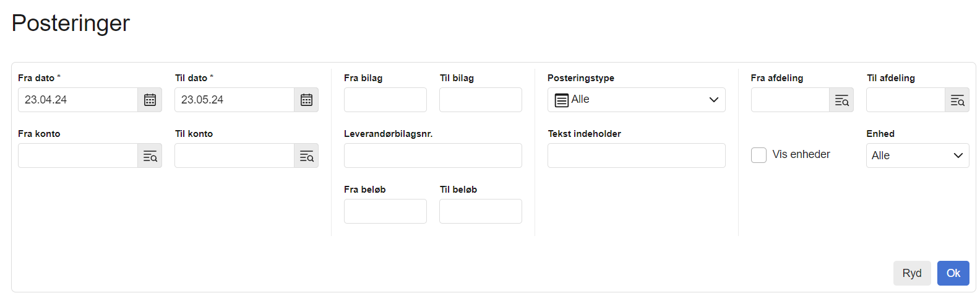
Task: Open the Enhed dropdown
Action: point(918,156)
